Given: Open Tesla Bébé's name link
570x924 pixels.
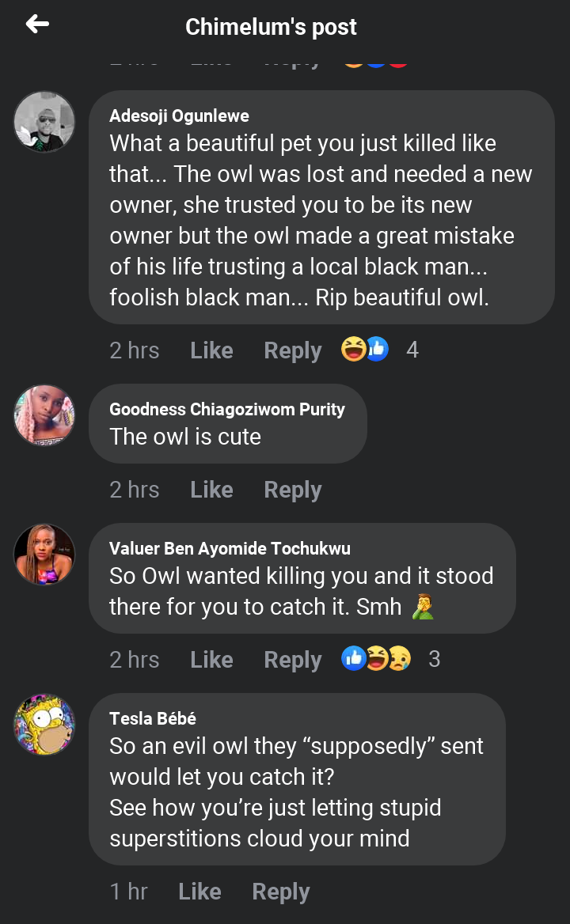Looking at the screenshot, I should [153, 719].
